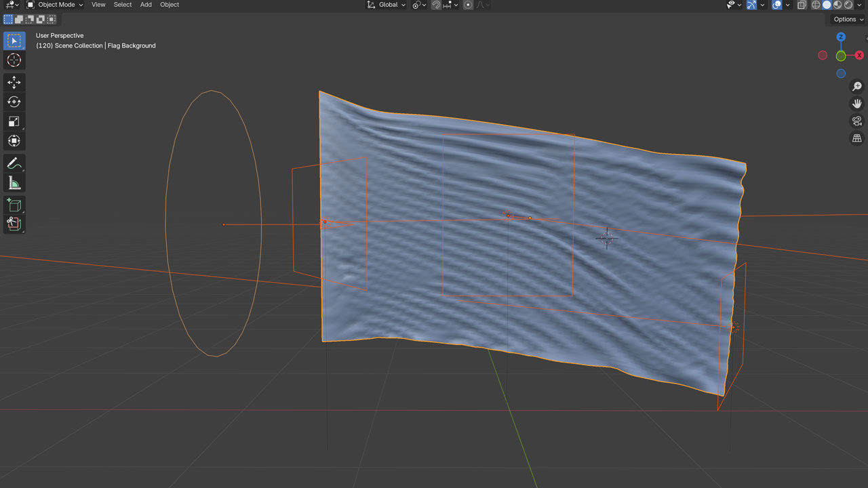Choose the Scale tool
This screenshot has height=488, width=868.
[14, 121]
